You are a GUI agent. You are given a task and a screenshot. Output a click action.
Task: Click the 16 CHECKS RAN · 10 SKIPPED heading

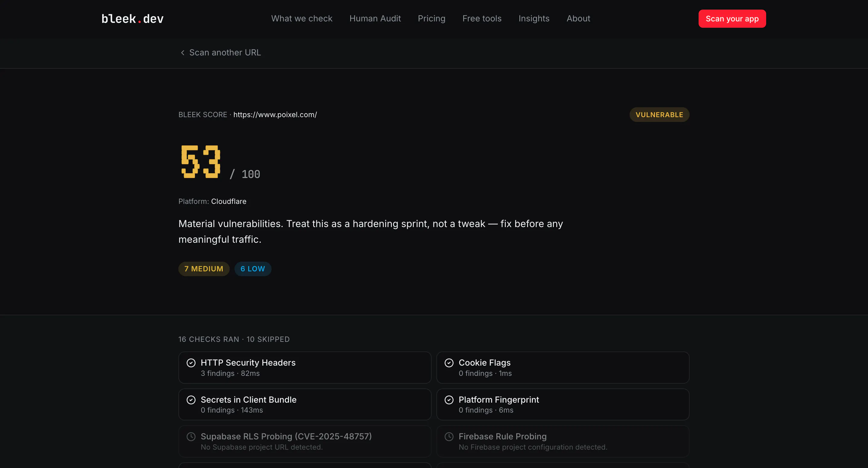[x=234, y=339]
